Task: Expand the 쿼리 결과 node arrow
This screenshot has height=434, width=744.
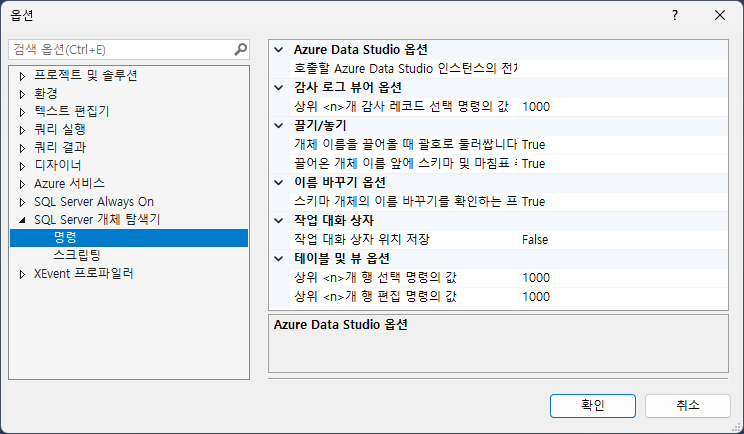Action: point(22,148)
